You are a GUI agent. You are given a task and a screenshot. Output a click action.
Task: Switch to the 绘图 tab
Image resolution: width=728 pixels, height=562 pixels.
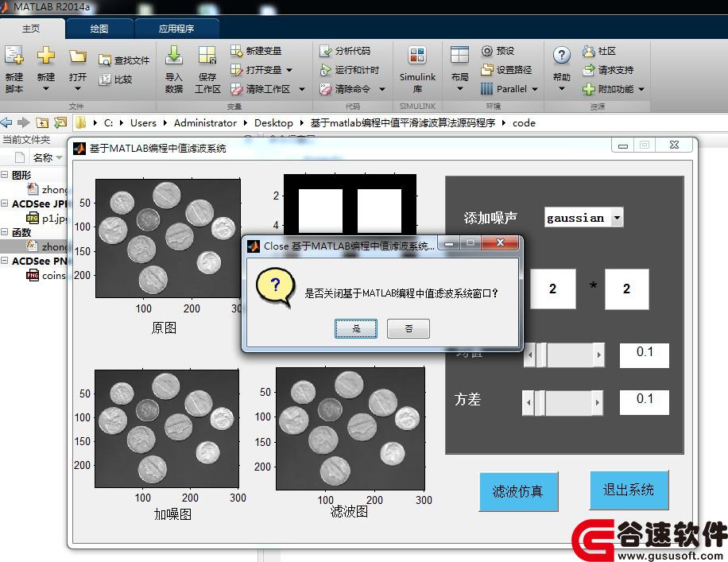point(99,29)
